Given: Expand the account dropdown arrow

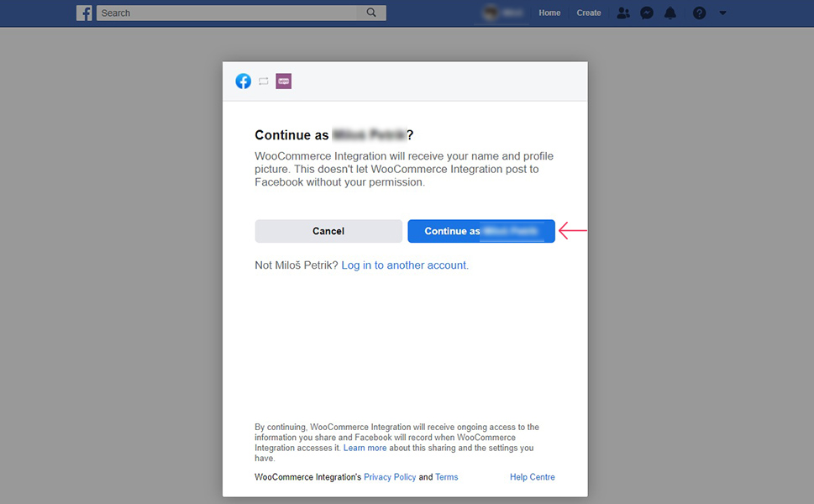Looking at the screenshot, I should click(722, 13).
